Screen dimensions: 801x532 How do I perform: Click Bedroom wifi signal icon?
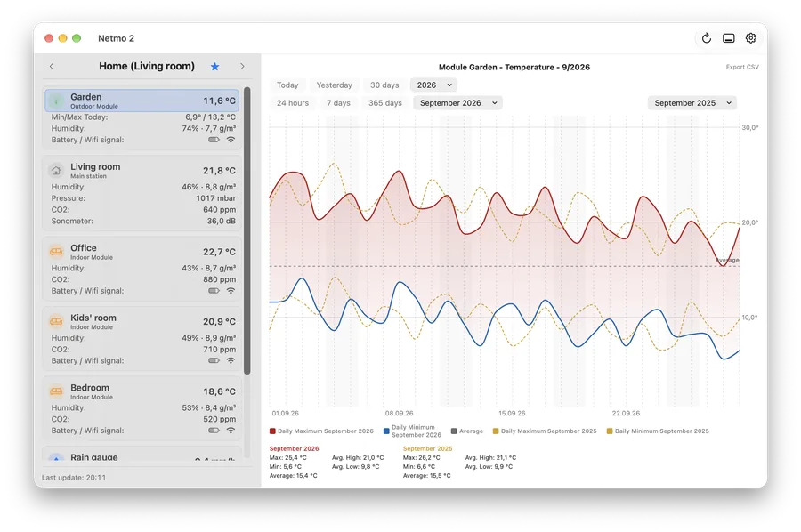(x=231, y=431)
